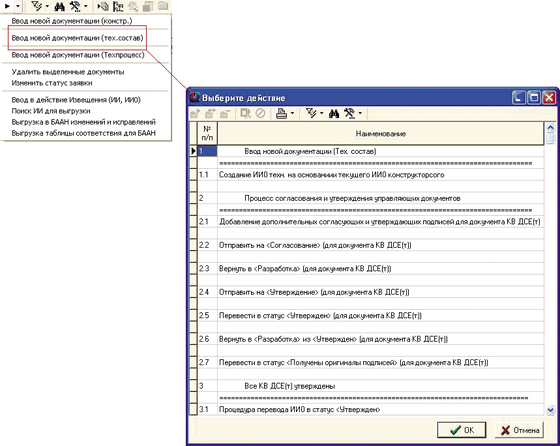
Task: Click the dialog's second greyed-out record icon
Action: click(210, 114)
